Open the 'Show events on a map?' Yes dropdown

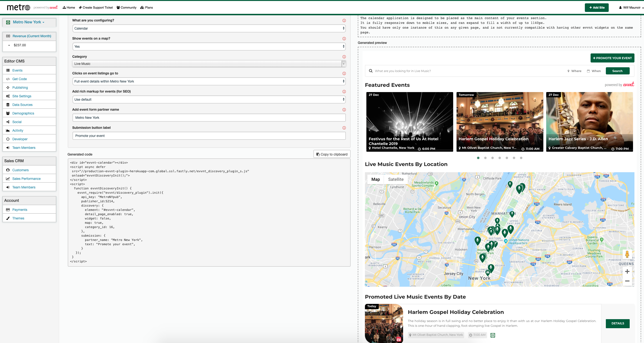tap(209, 47)
